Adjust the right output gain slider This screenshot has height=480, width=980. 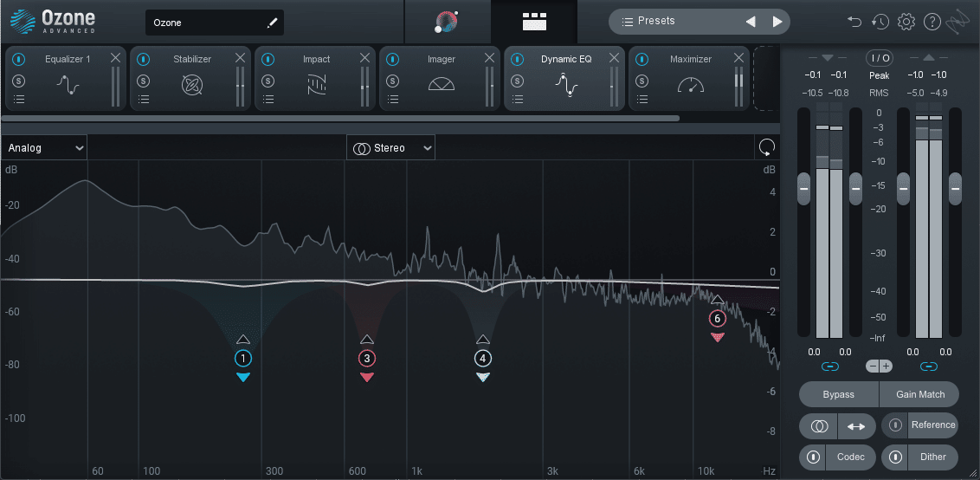click(x=955, y=188)
